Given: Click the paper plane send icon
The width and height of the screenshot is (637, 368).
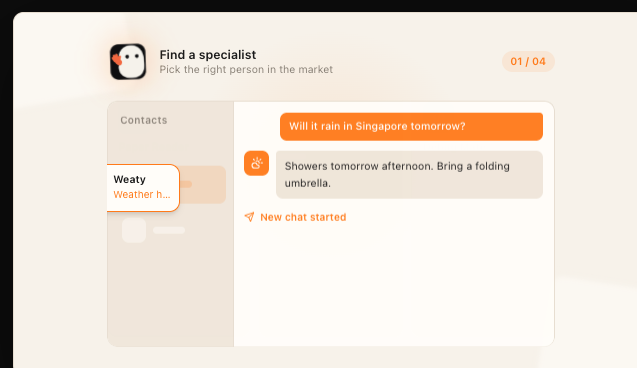Looking at the screenshot, I should [249, 217].
